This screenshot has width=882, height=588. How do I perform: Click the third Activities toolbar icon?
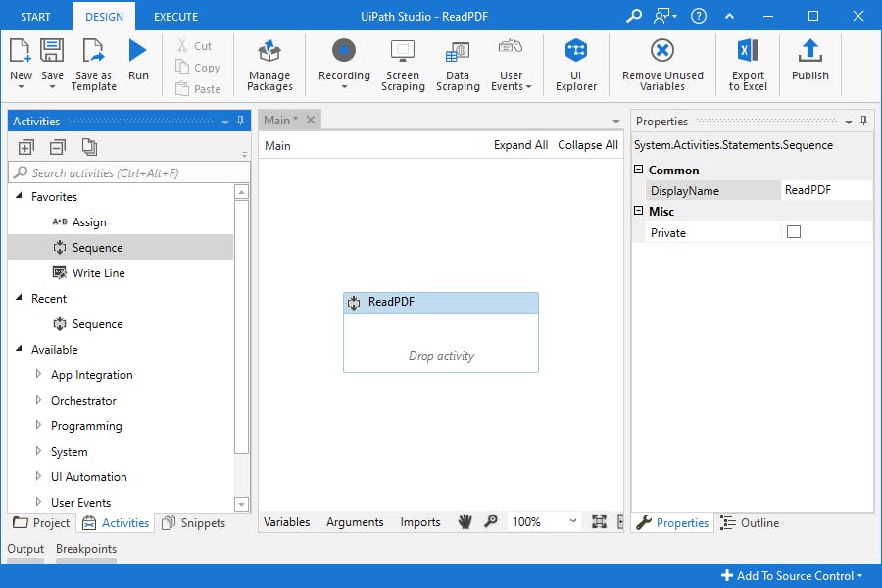coord(89,147)
